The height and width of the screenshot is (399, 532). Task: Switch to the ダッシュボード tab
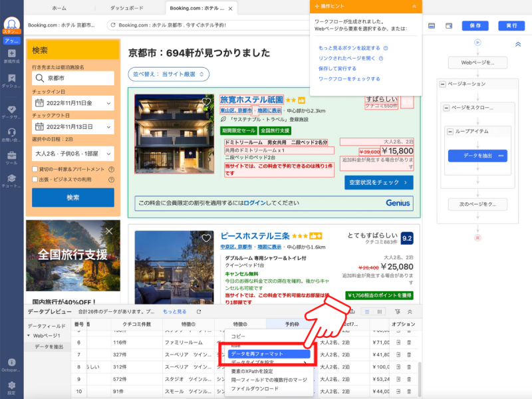click(x=126, y=8)
